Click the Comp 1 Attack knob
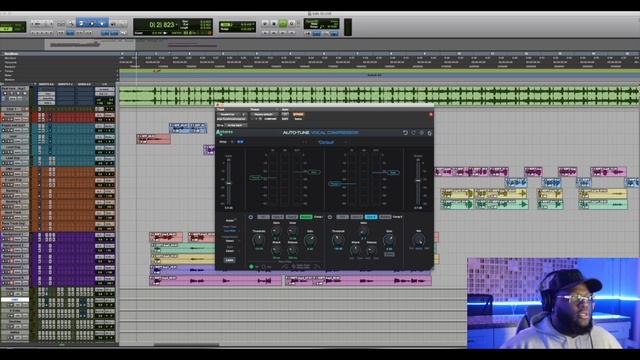The height and width of the screenshot is (360, 640). pos(276,250)
